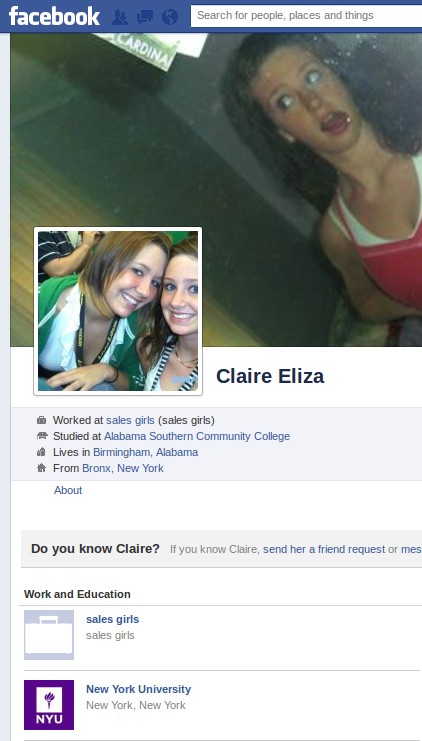Open Birmingham, Alabama location link
Viewport: 422px width, 741px height.
tap(146, 452)
